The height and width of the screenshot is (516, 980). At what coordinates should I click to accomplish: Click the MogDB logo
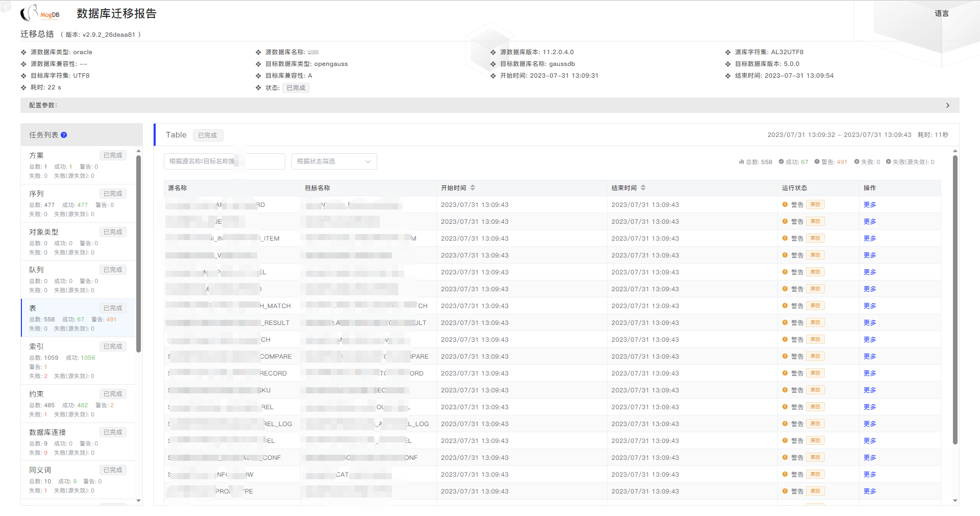(x=40, y=13)
